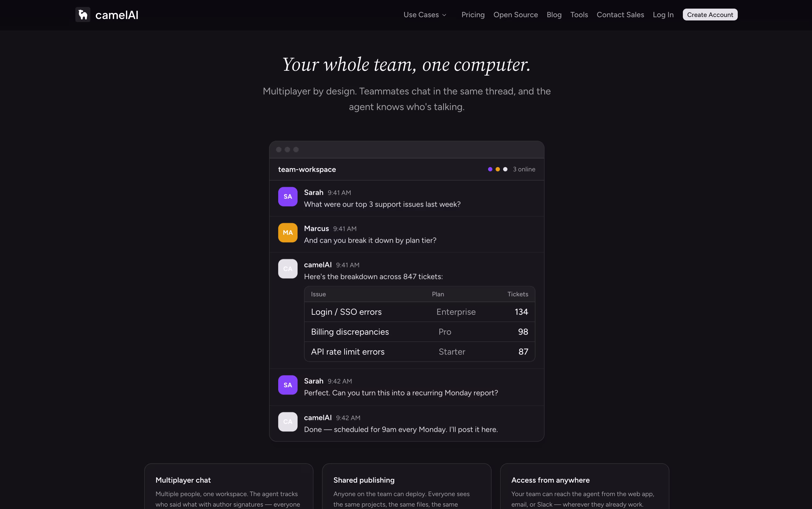812x509 pixels.
Task: Click the Create Account button
Action: click(710, 15)
